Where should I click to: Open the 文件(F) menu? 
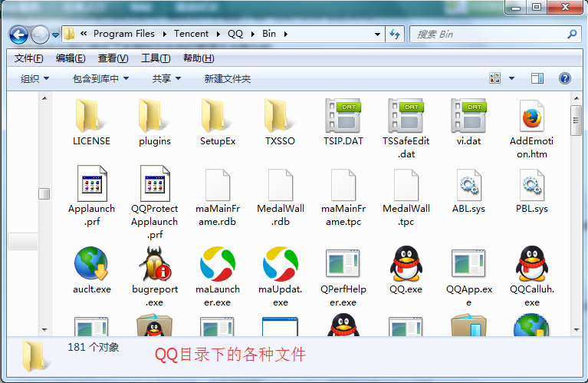click(x=29, y=58)
